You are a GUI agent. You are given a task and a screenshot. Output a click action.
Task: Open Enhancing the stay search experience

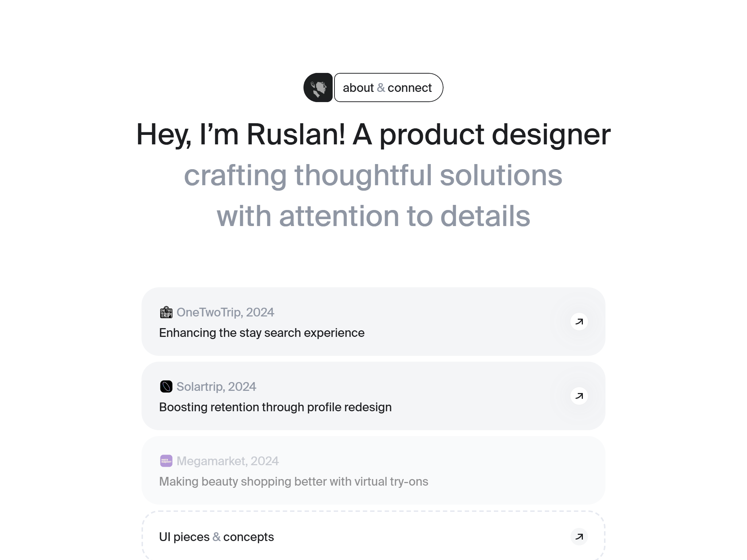click(x=262, y=333)
